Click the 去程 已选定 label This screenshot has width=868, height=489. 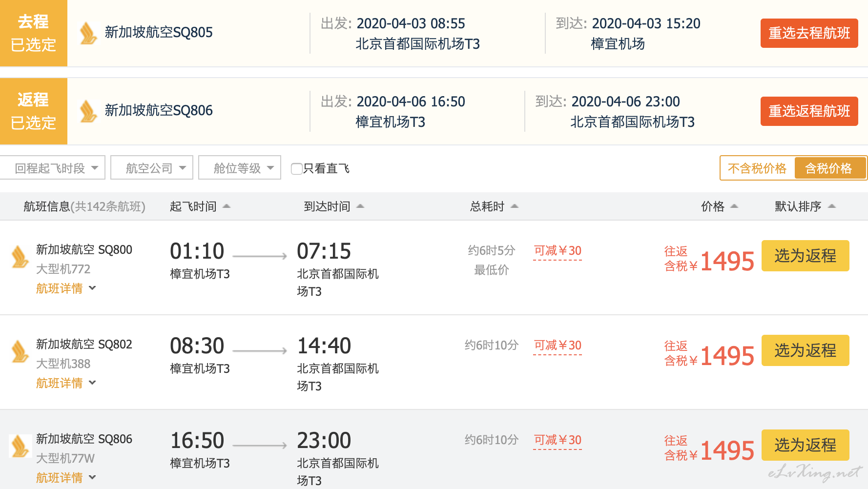click(34, 33)
